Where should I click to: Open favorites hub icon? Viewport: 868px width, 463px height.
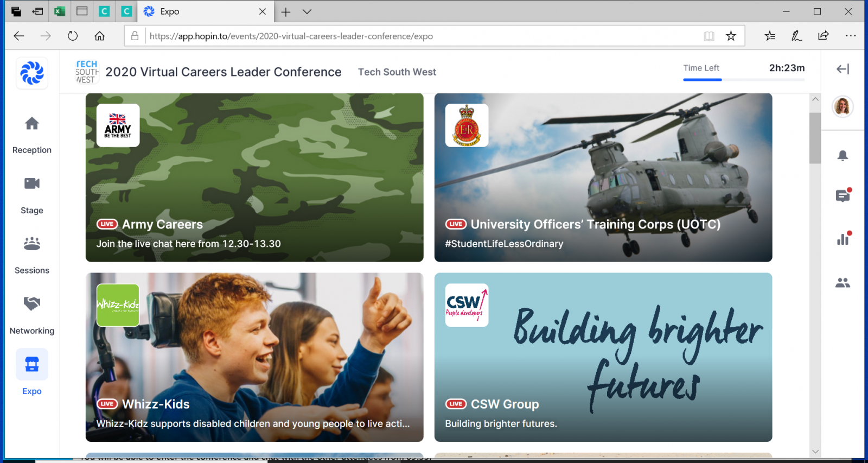770,36
